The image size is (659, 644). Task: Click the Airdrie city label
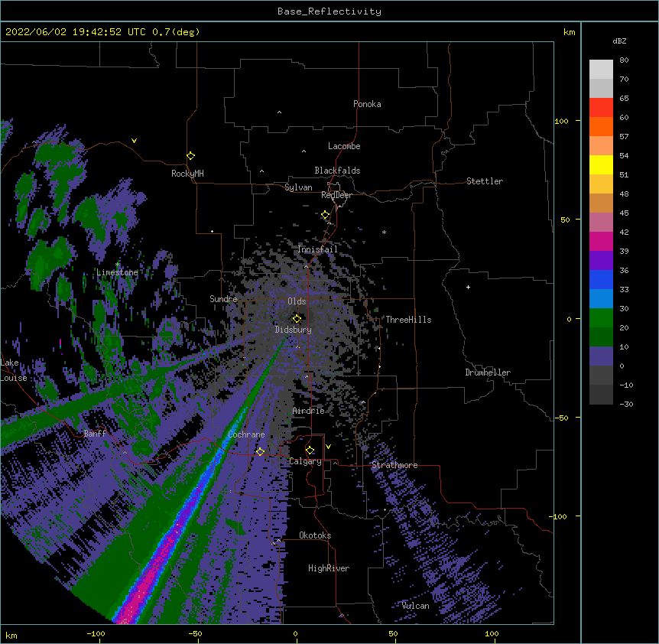(x=309, y=411)
